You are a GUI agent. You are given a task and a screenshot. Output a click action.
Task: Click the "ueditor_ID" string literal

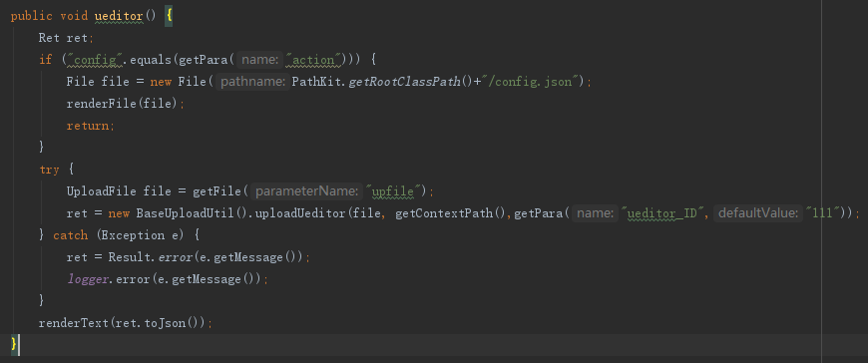pyautogui.click(x=662, y=213)
